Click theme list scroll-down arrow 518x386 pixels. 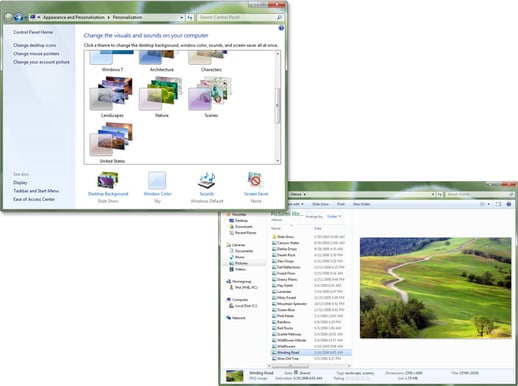(277, 161)
